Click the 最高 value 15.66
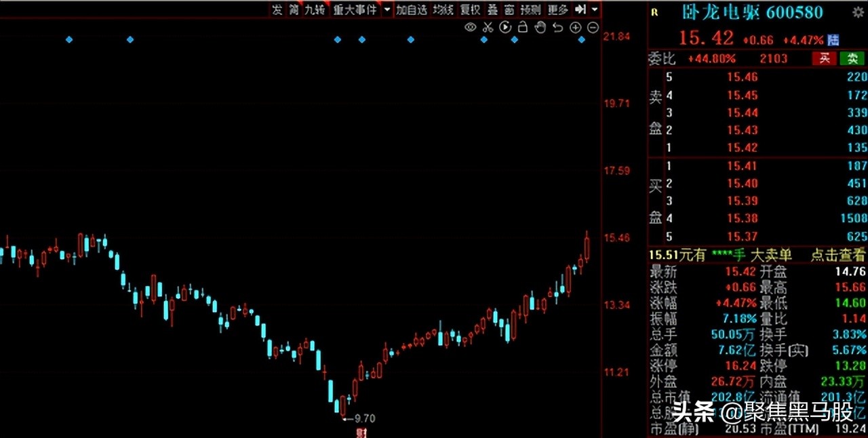 click(x=850, y=287)
